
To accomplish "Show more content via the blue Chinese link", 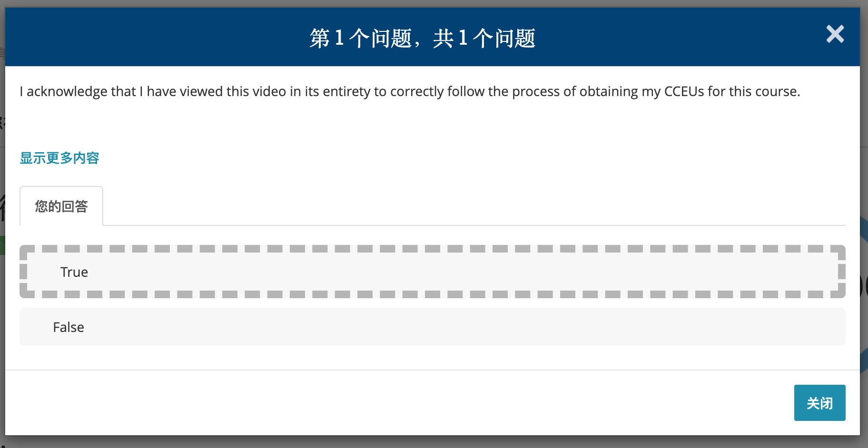I will click(59, 158).
